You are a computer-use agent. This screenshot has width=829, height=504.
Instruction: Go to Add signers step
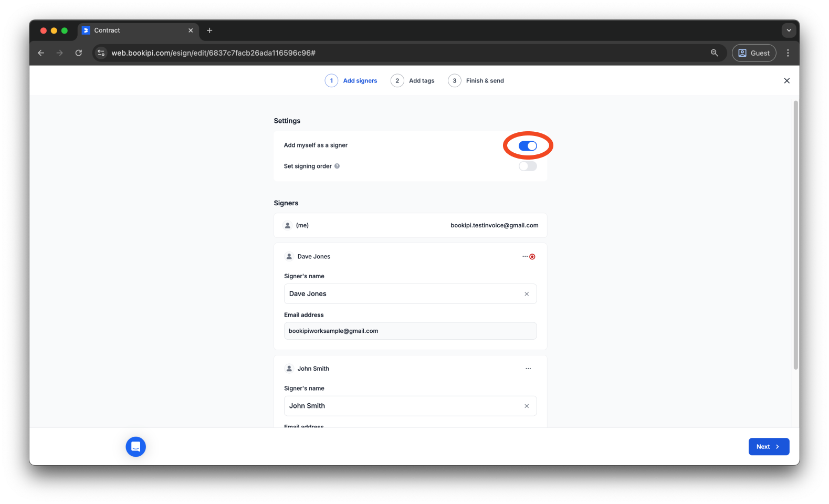point(351,81)
